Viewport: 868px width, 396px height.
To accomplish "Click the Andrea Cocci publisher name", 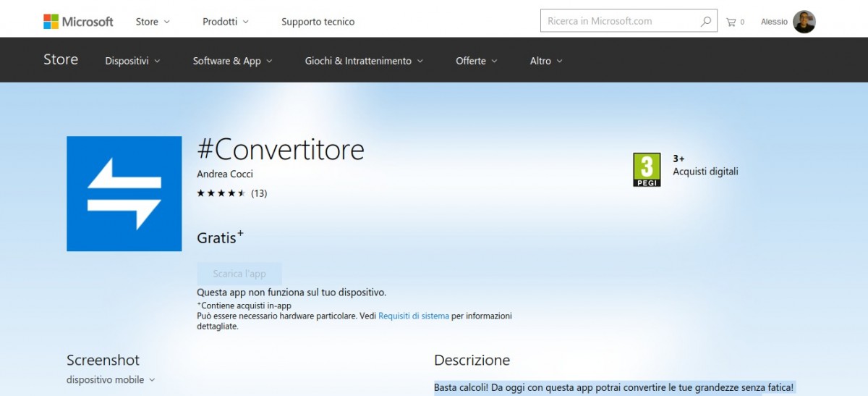I will pos(225,174).
